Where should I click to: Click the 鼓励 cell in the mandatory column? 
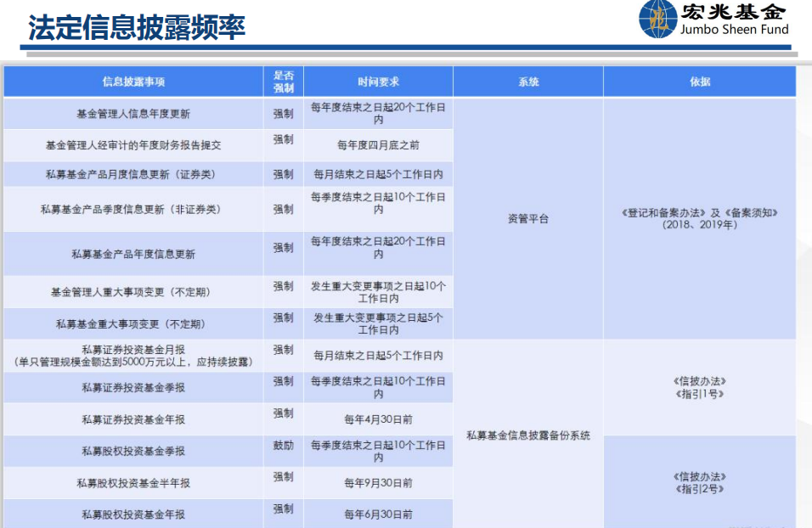point(283,447)
